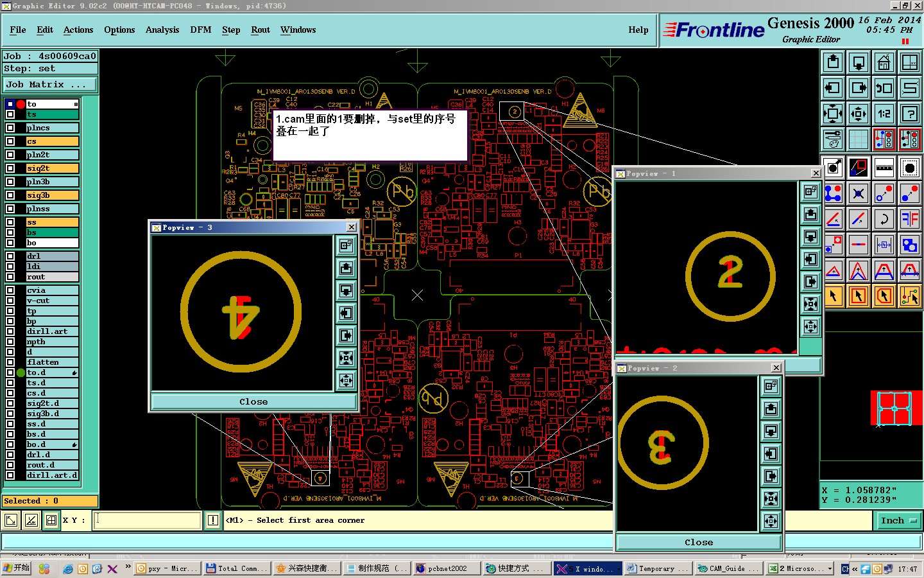Select the arrow in rectangle area select tool
This screenshot has width=924, height=578.
point(859,295)
